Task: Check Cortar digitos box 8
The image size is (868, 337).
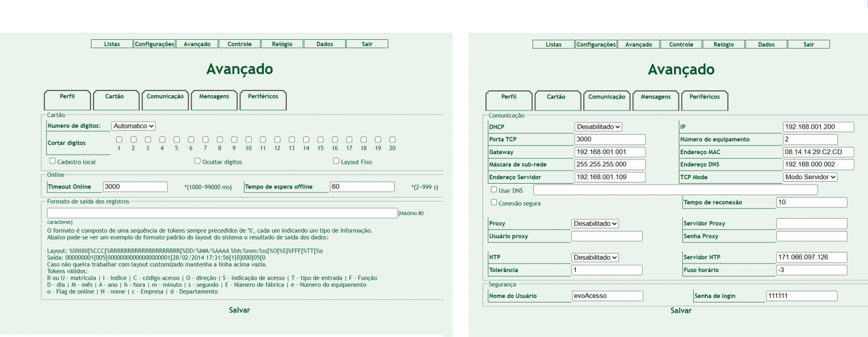Action: 220,139
